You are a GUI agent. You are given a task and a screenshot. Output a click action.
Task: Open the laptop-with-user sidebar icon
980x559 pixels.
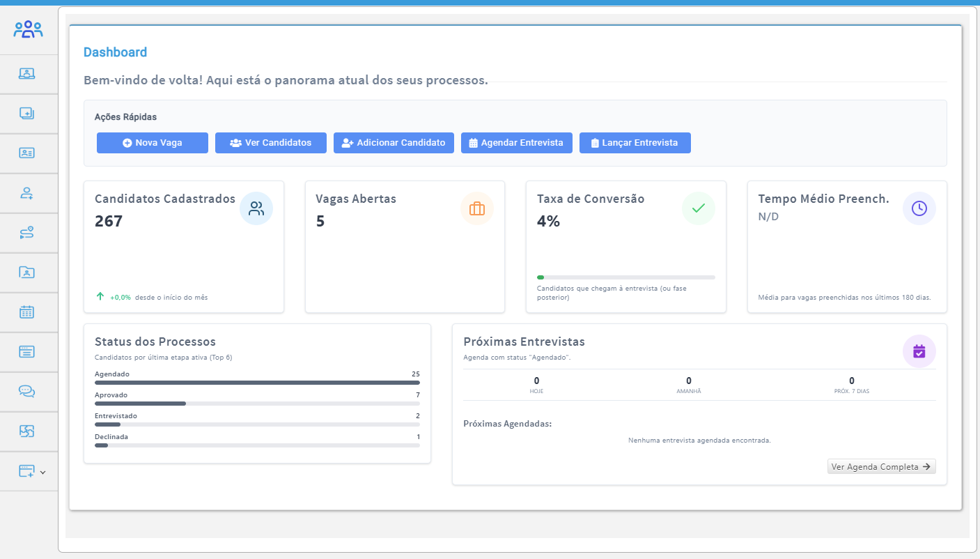tap(27, 74)
